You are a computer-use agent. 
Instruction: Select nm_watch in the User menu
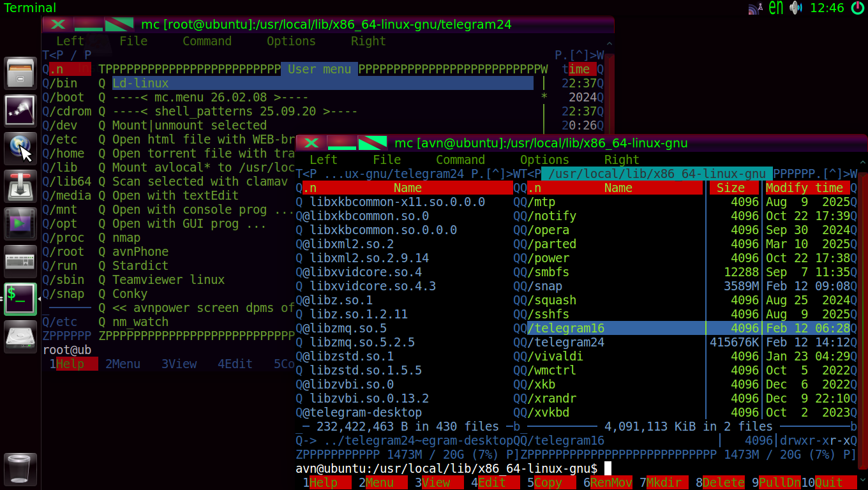coord(140,322)
